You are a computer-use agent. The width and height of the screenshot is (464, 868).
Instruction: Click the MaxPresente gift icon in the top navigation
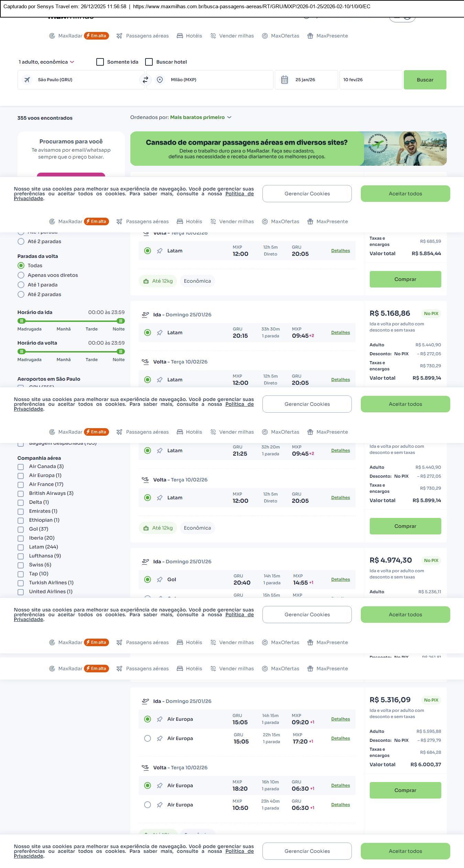pos(310,36)
